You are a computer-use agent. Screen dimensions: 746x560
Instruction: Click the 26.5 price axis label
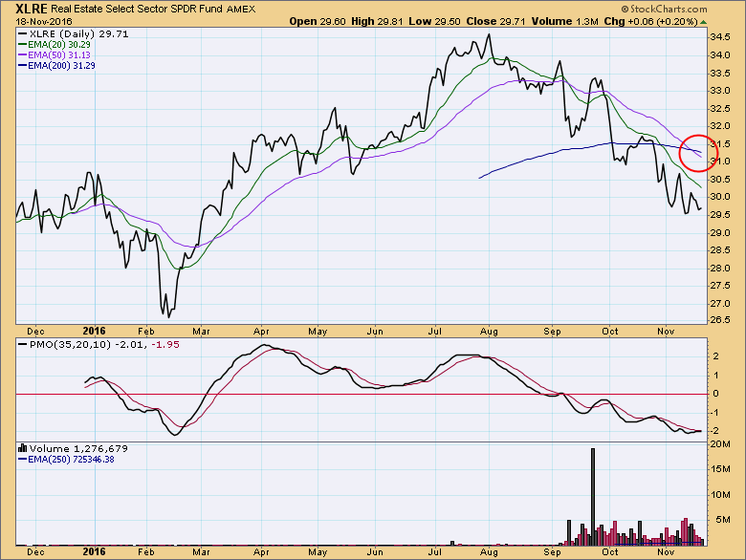point(720,320)
